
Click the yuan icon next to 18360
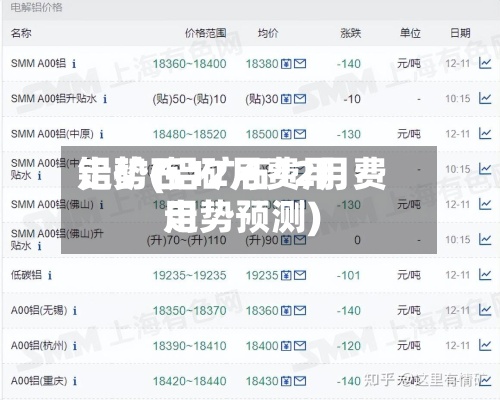pyautogui.click(x=286, y=311)
